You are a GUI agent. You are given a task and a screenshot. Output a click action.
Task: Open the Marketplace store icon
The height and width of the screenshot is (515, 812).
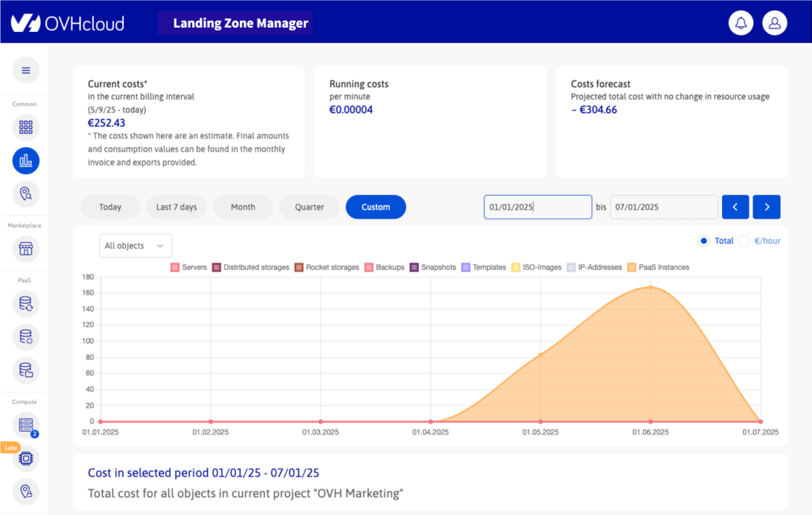click(26, 250)
